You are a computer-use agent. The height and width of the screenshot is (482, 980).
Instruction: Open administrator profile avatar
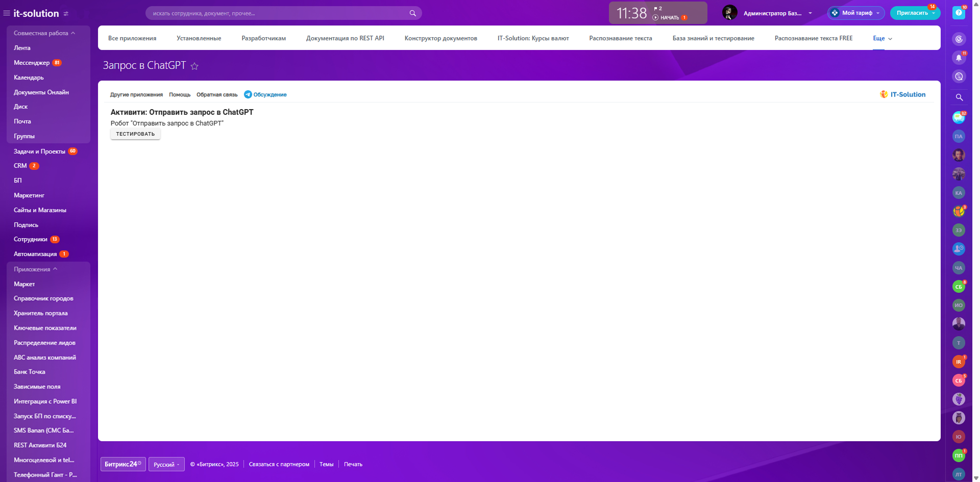click(730, 13)
